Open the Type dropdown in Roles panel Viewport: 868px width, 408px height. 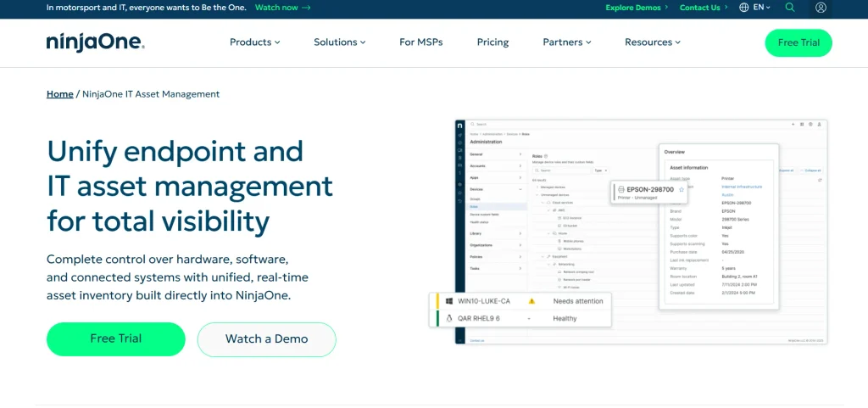[x=601, y=170]
